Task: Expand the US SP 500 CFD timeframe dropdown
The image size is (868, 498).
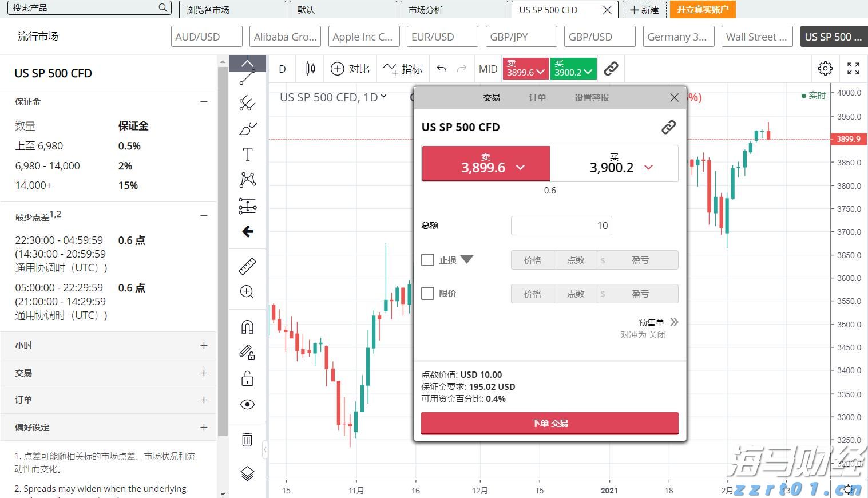Action: point(383,97)
